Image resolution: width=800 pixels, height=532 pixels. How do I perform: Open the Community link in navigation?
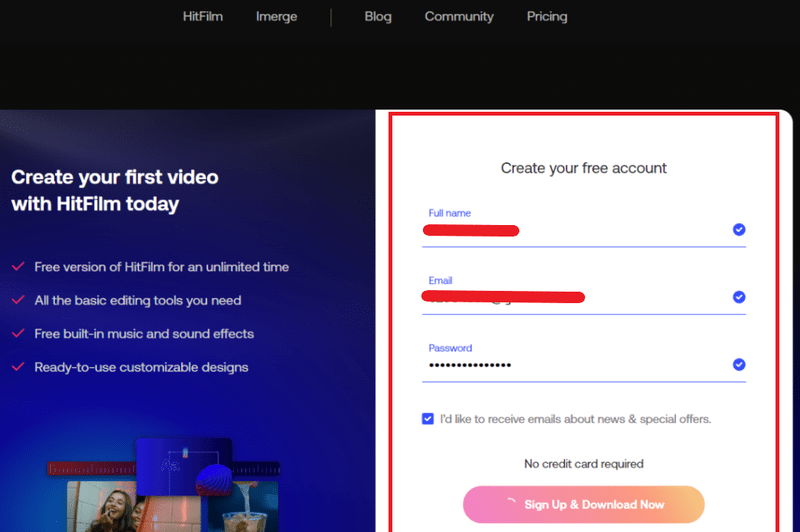459,16
